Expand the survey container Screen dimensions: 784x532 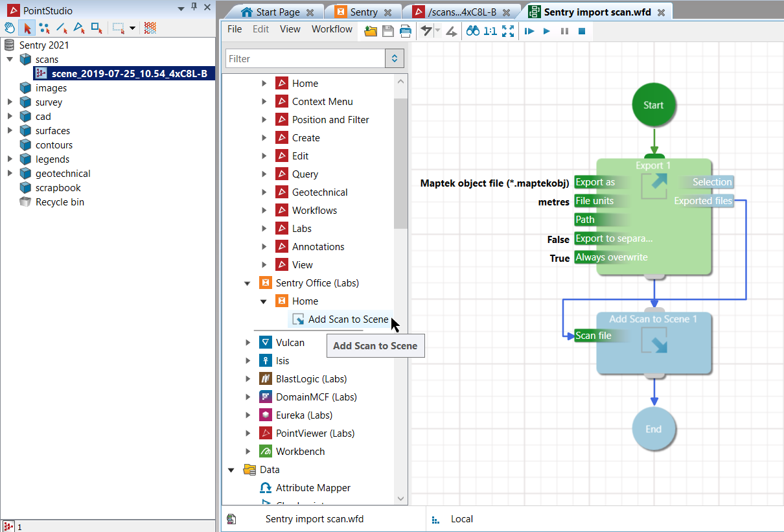pyautogui.click(x=10, y=102)
